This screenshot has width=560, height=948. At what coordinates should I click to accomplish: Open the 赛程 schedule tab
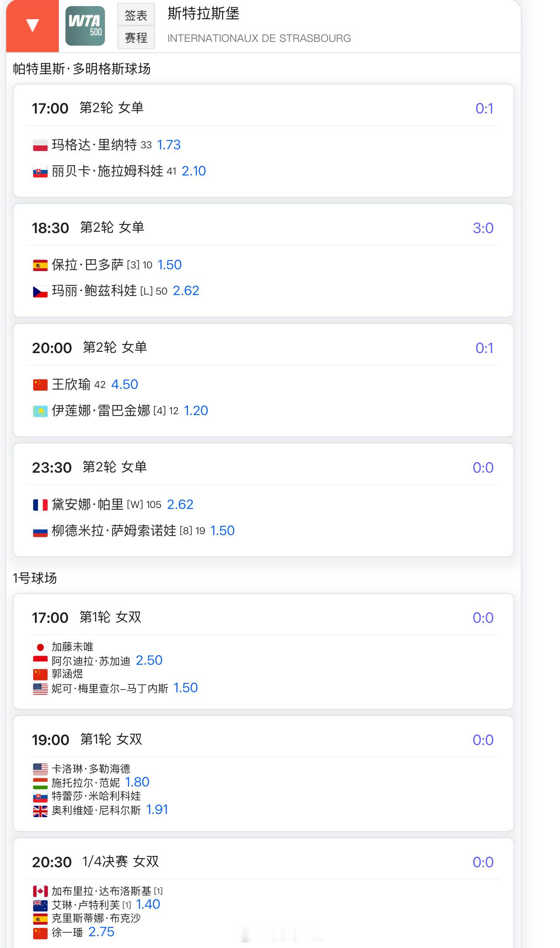(x=136, y=38)
